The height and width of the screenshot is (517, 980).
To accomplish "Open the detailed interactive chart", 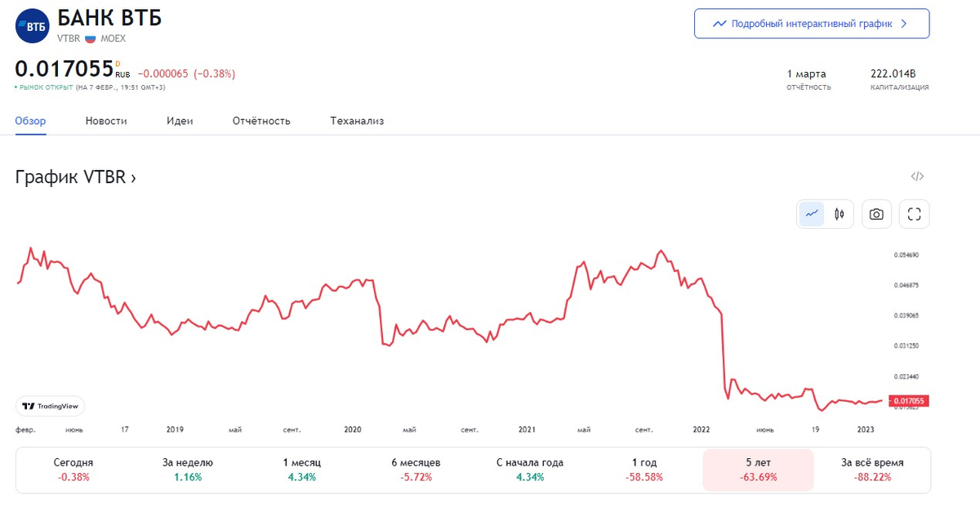I will [x=811, y=24].
